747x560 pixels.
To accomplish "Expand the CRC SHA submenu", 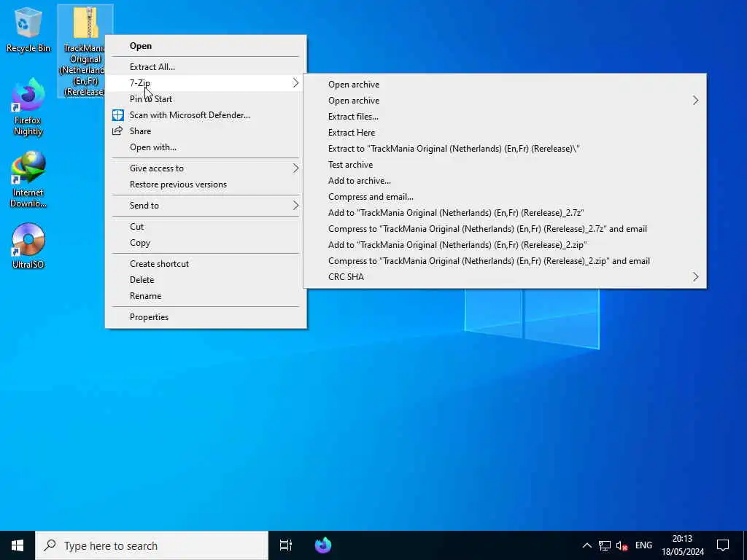I will [505, 277].
